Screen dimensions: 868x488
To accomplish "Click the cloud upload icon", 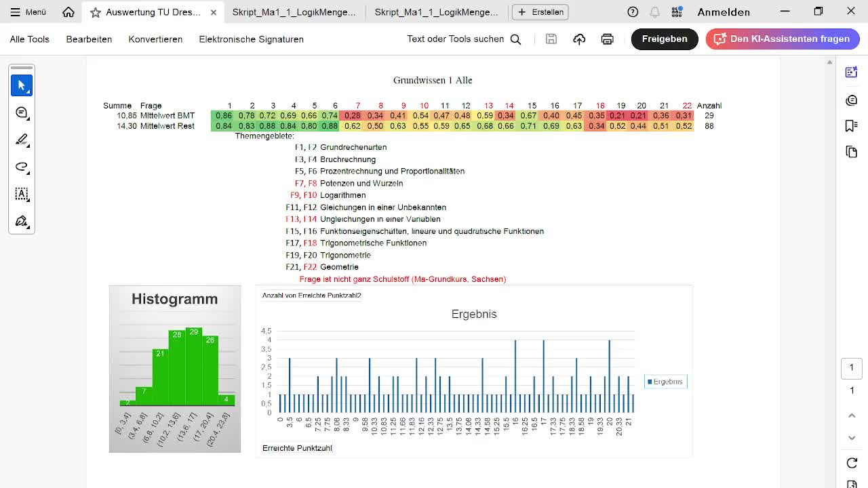I will pos(579,39).
